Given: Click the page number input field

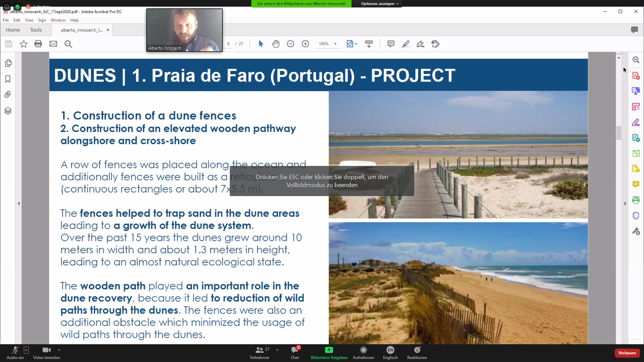Looking at the screenshot, I should pyautogui.click(x=228, y=44).
